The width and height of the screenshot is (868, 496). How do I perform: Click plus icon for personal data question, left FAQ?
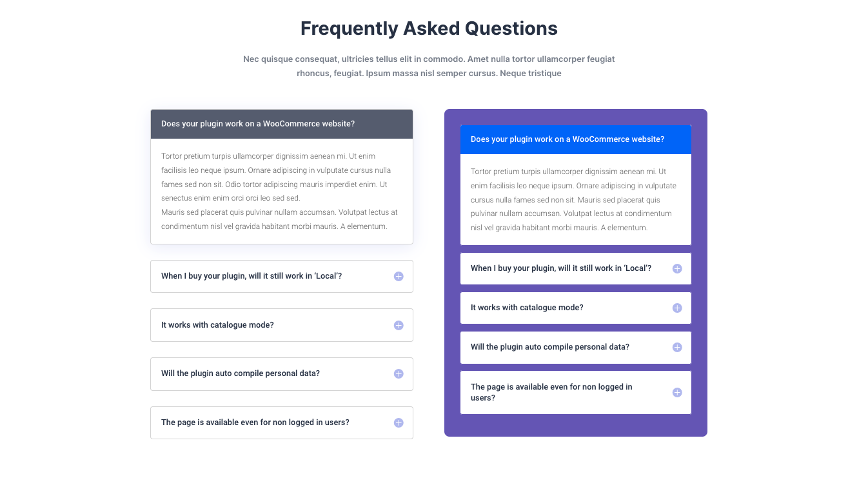pyautogui.click(x=399, y=373)
